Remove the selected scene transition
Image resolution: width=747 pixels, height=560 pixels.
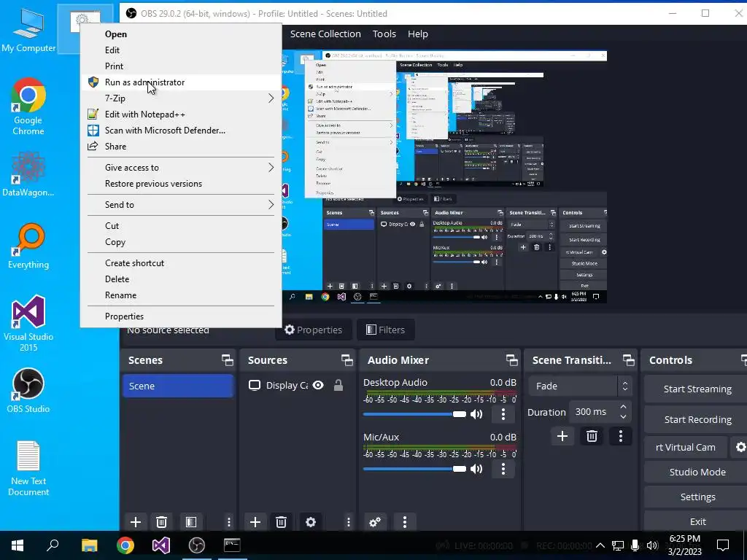tap(592, 436)
